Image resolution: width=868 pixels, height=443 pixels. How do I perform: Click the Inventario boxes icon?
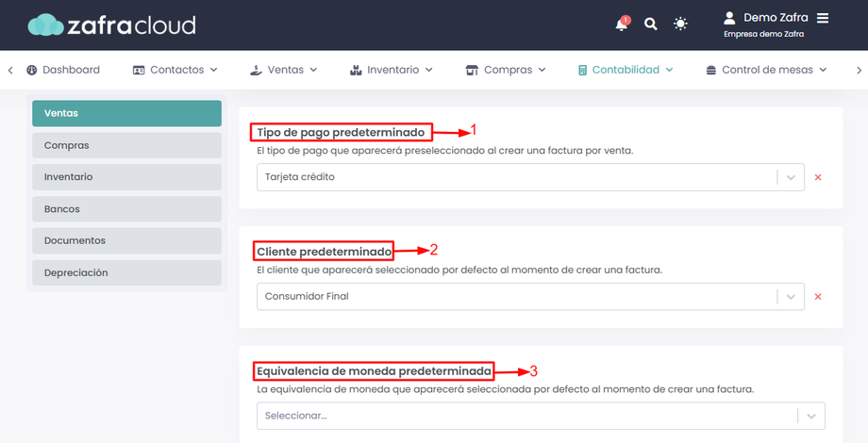(x=356, y=71)
